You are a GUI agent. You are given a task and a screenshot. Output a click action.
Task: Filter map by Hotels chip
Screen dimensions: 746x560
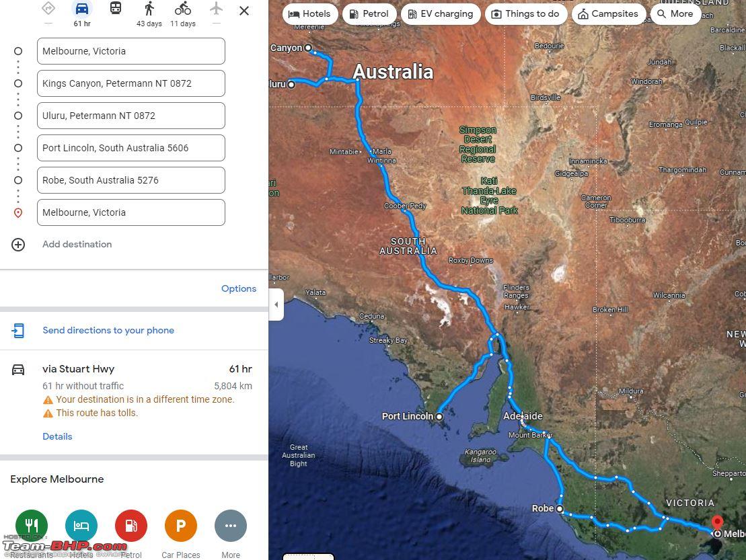tap(310, 14)
